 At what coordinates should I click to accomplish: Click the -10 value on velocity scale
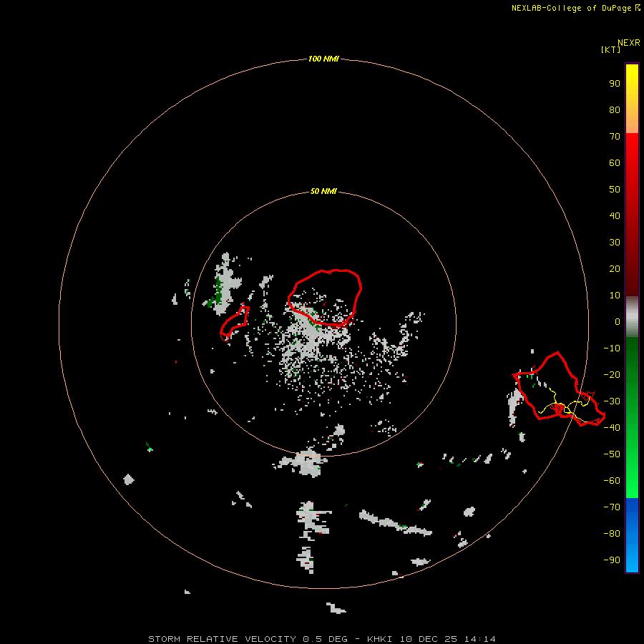(x=612, y=348)
